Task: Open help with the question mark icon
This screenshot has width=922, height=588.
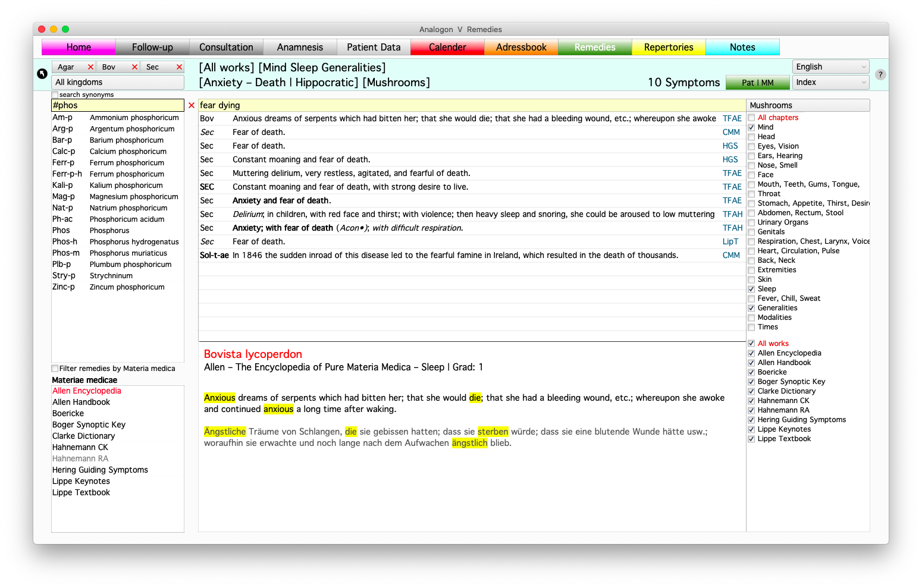Action: pos(880,74)
